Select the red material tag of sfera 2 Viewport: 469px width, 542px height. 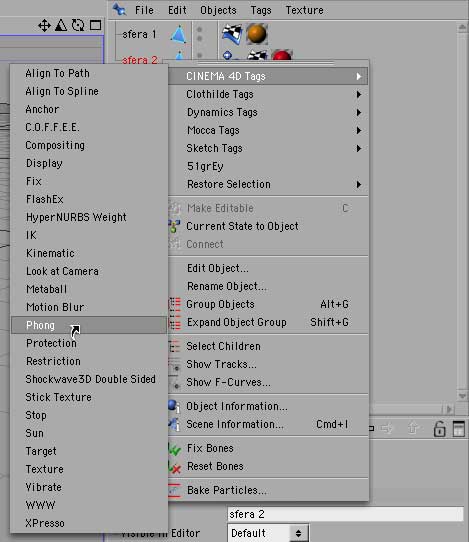(x=282, y=55)
